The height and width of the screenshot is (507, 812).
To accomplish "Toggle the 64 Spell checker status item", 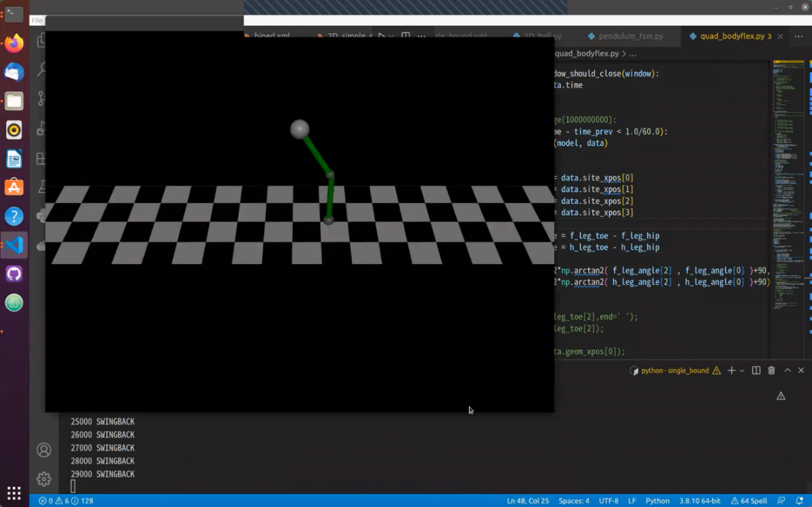I will click(749, 501).
